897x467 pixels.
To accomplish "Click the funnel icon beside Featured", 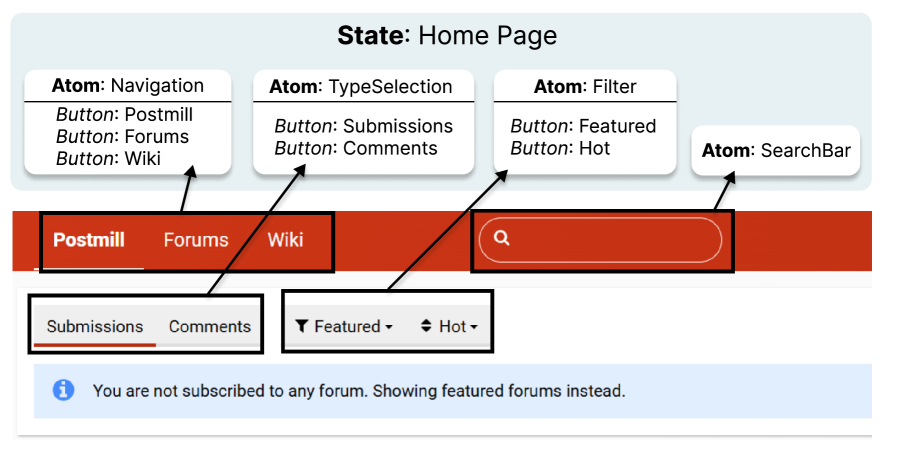I will [x=301, y=326].
